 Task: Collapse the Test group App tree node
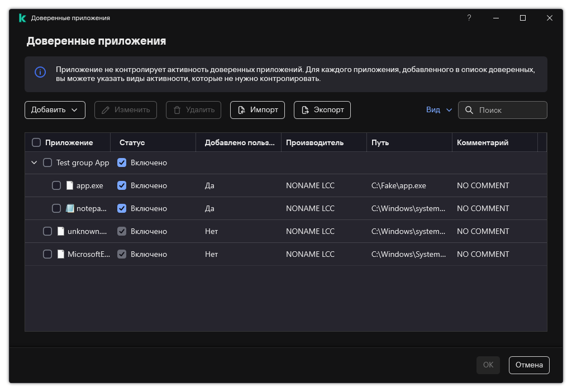coord(34,162)
